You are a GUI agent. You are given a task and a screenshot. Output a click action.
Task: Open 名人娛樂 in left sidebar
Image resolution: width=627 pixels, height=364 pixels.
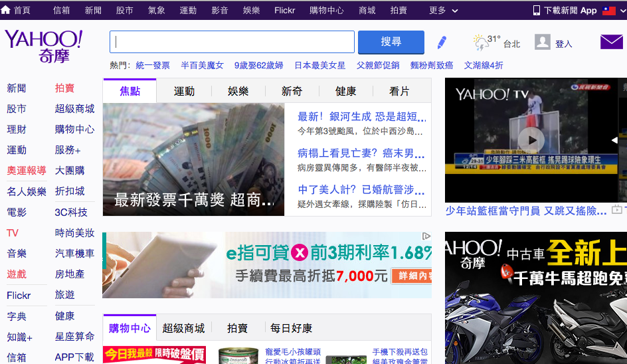click(x=27, y=191)
